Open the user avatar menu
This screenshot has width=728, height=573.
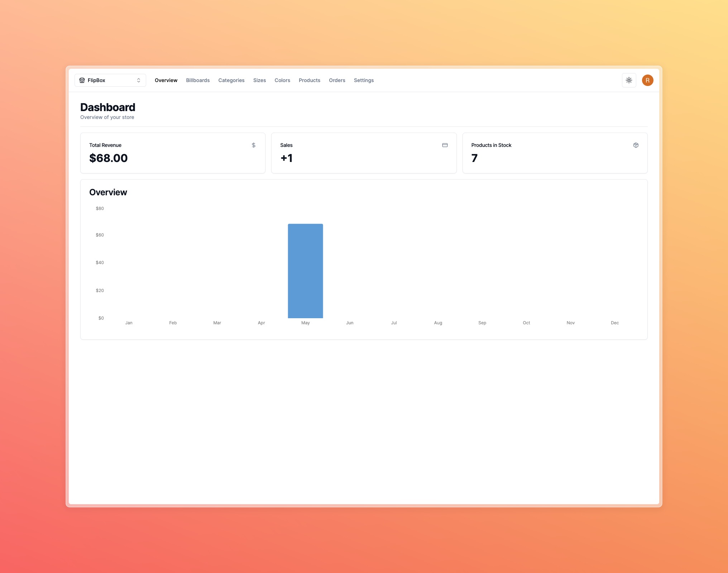[x=647, y=80]
